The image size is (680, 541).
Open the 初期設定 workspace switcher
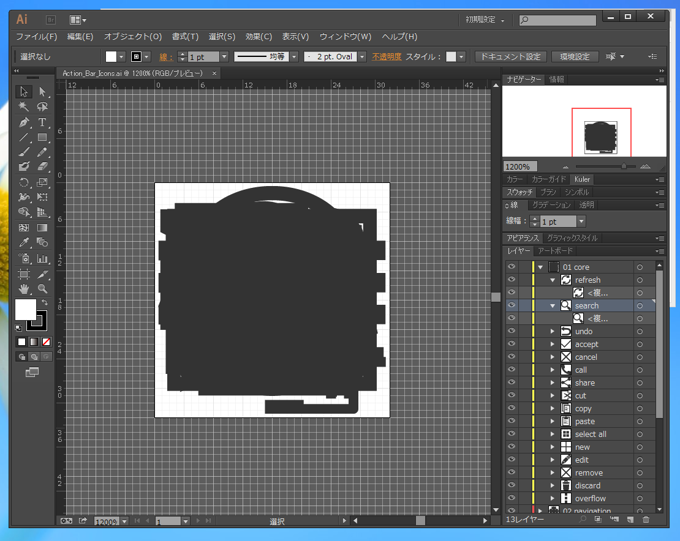point(484,20)
